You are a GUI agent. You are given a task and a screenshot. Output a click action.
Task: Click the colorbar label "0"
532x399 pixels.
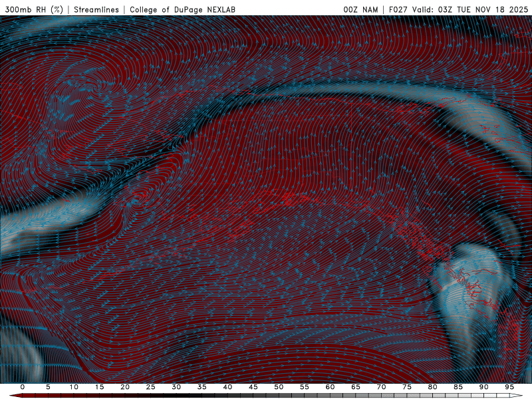pyautogui.click(x=23, y=387)
